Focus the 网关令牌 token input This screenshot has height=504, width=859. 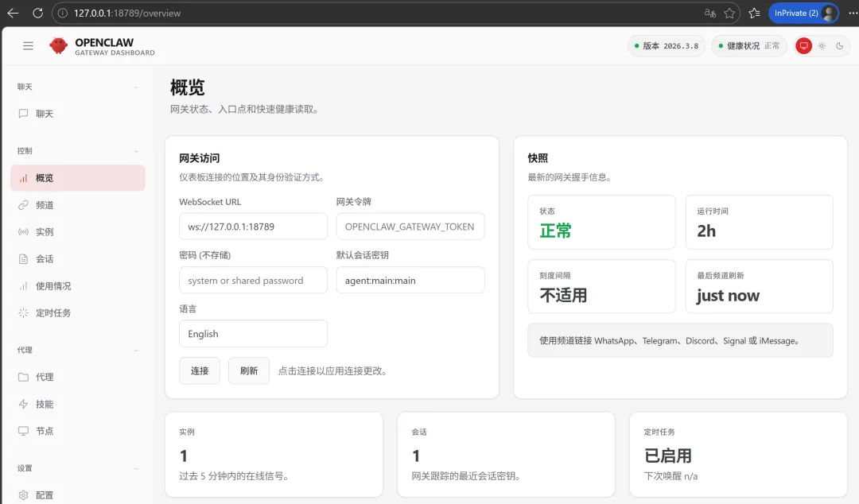(410, 227)
